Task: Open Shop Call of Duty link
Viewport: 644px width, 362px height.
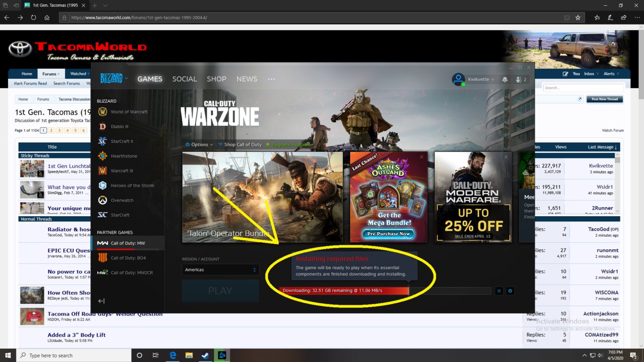Action: pyautogui.click(x=240, y=144)
